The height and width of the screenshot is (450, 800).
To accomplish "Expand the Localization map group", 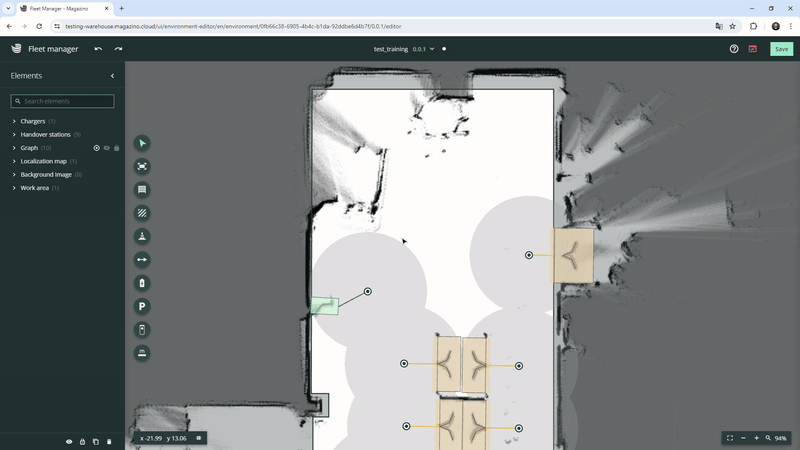I will [x=14, y=161].
